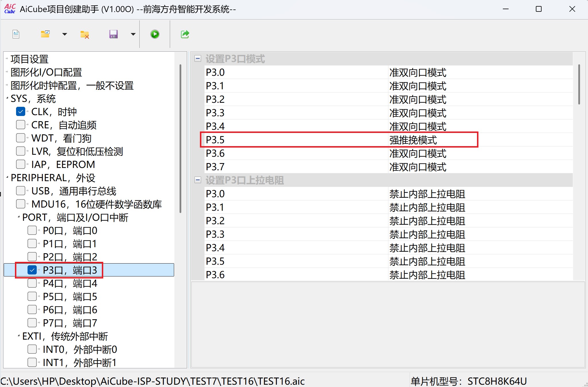
Task: Enable the LVR 复位和低压检测 checkbox
Action: 21,151
